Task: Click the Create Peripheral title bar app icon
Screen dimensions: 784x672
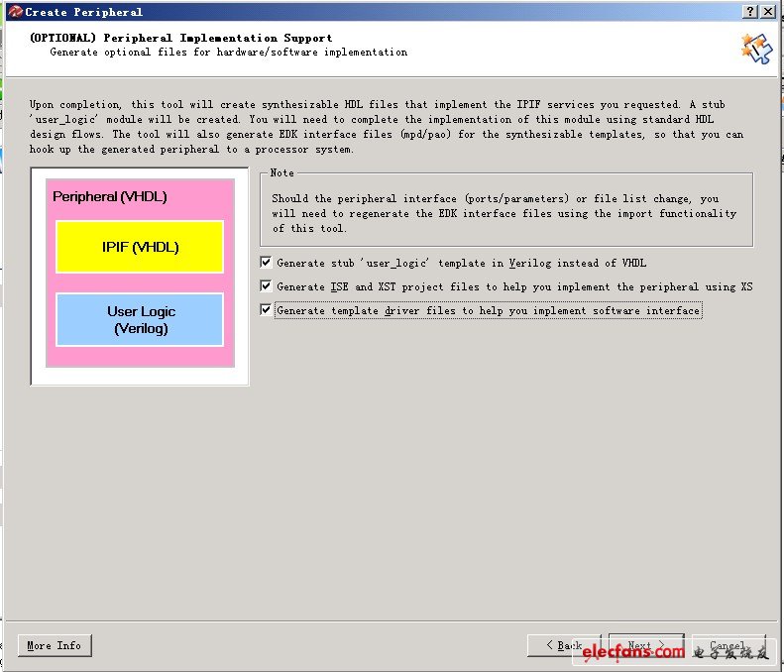Action: (14, 11)
